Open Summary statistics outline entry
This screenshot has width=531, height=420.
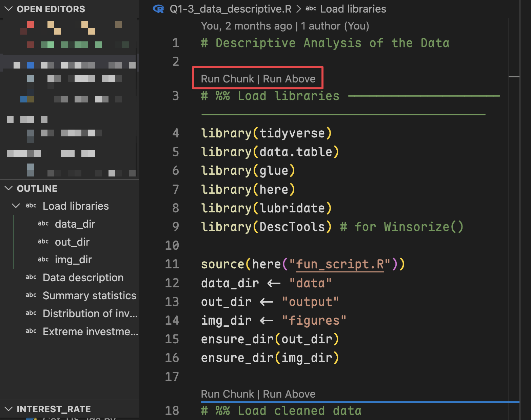coord(90,295)
